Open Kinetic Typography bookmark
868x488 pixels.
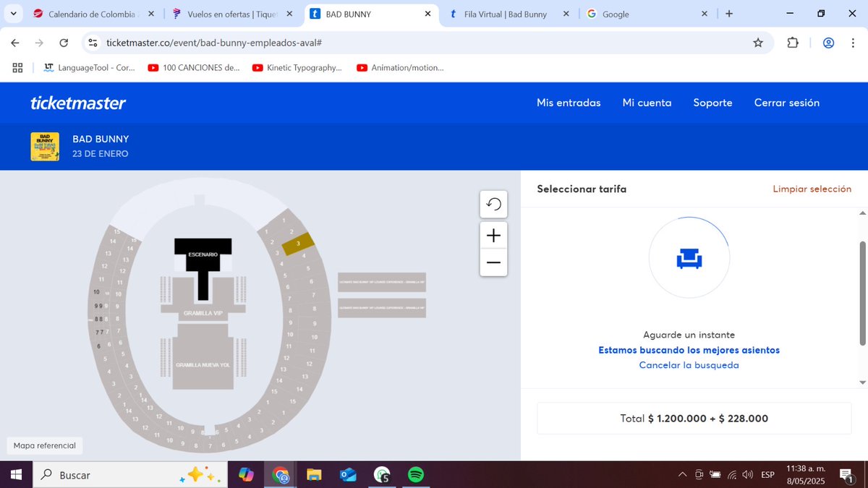tap(297, 67)
